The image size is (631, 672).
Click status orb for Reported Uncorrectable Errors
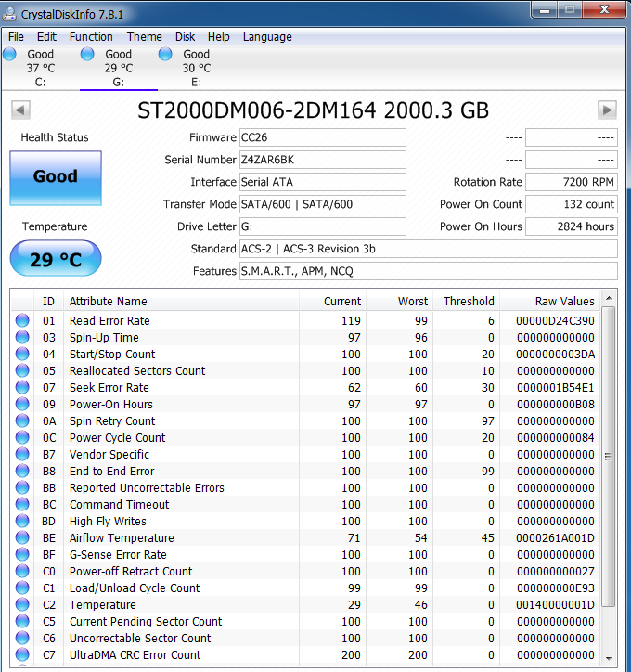coord(22,487)
